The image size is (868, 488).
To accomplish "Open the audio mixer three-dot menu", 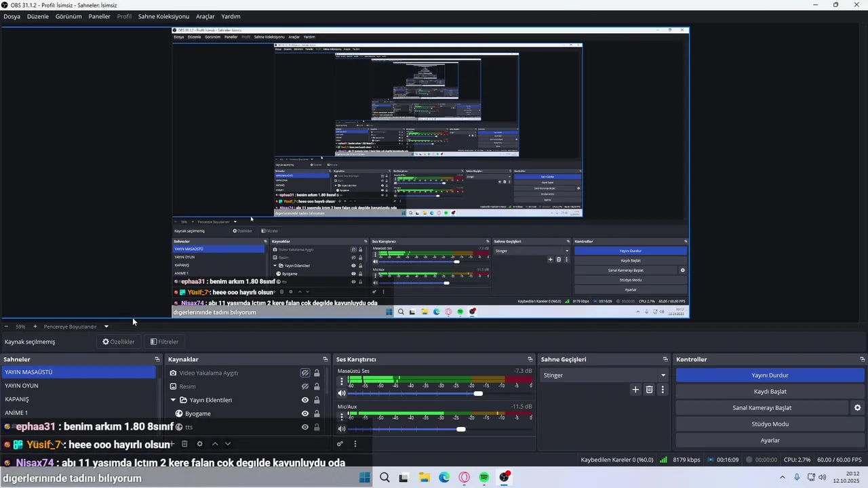I will click(x=355, y=444).
